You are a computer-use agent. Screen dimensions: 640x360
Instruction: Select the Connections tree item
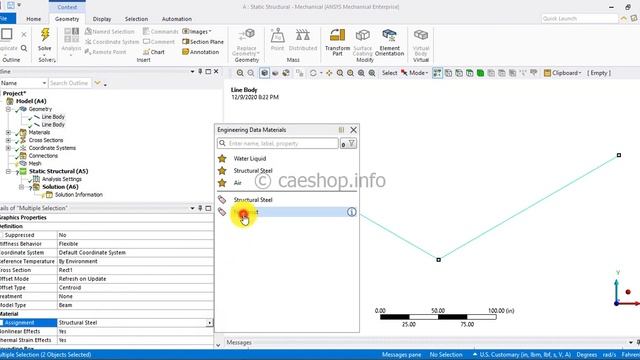tap(43, 156)
